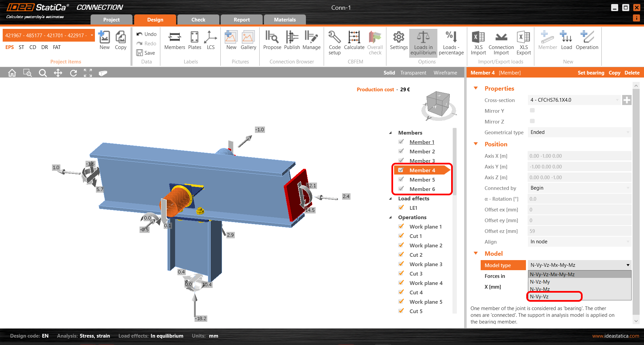Click the Calculate icon in CBFEM group
The height and width of the screenshot is (345, 644).
click(354, 41)
